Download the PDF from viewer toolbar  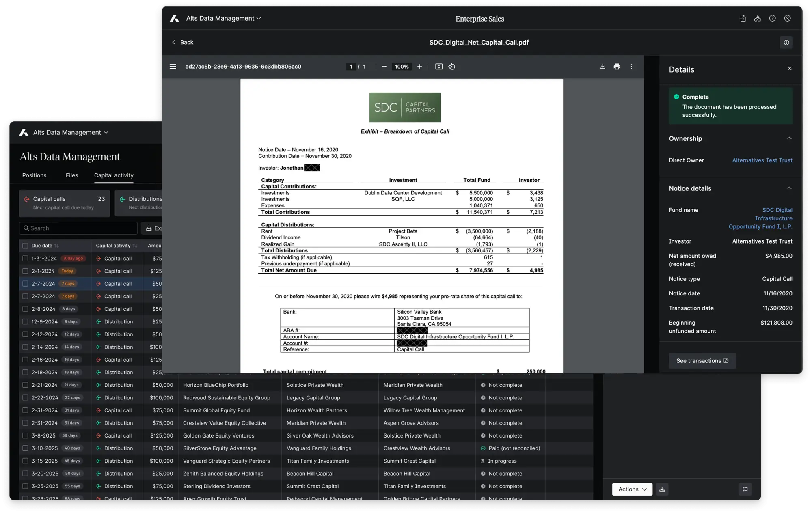[x=603, y=67]
